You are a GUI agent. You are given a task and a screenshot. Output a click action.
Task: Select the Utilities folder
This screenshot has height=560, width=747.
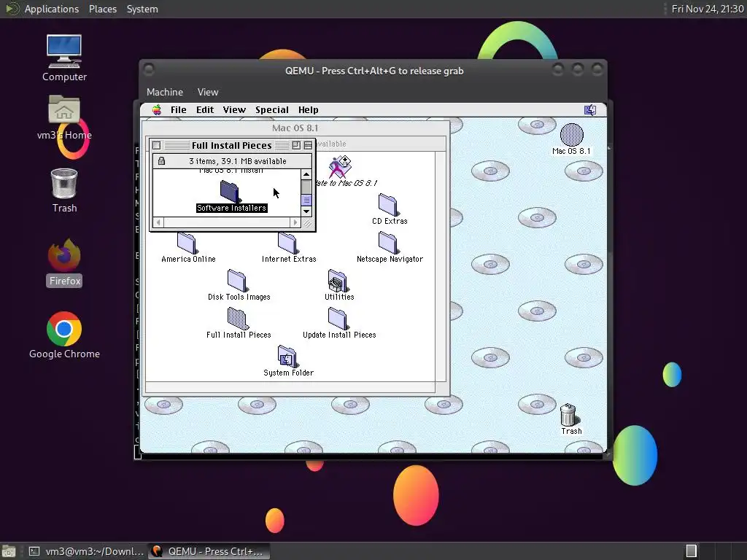pyautogui.click(x=338, y=285)
